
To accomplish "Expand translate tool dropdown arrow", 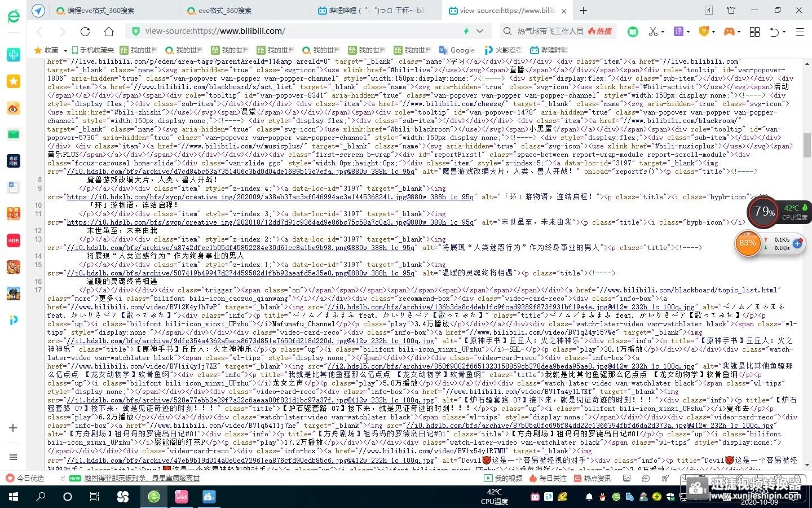I will 689,32.
